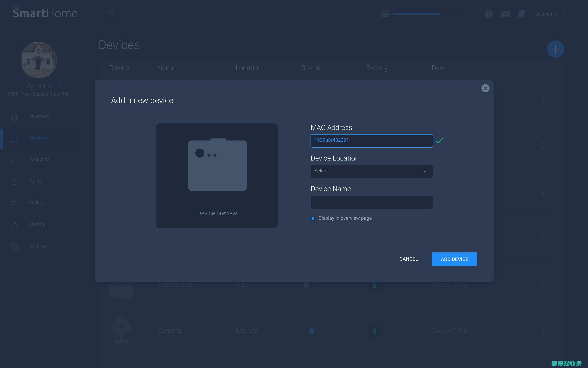Click the CANCEL button
588x368 pixels.
(408, 259)
